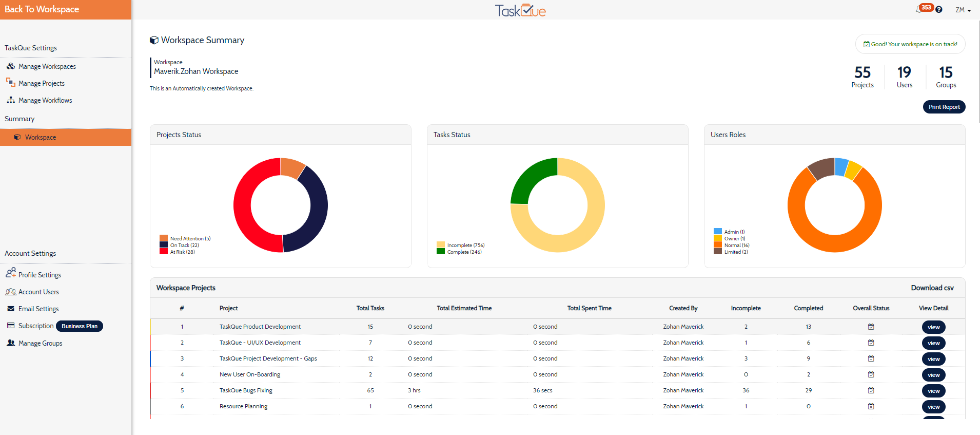Open Subscription settings in the sidebar
980x435 pixels.
(36, 326)
